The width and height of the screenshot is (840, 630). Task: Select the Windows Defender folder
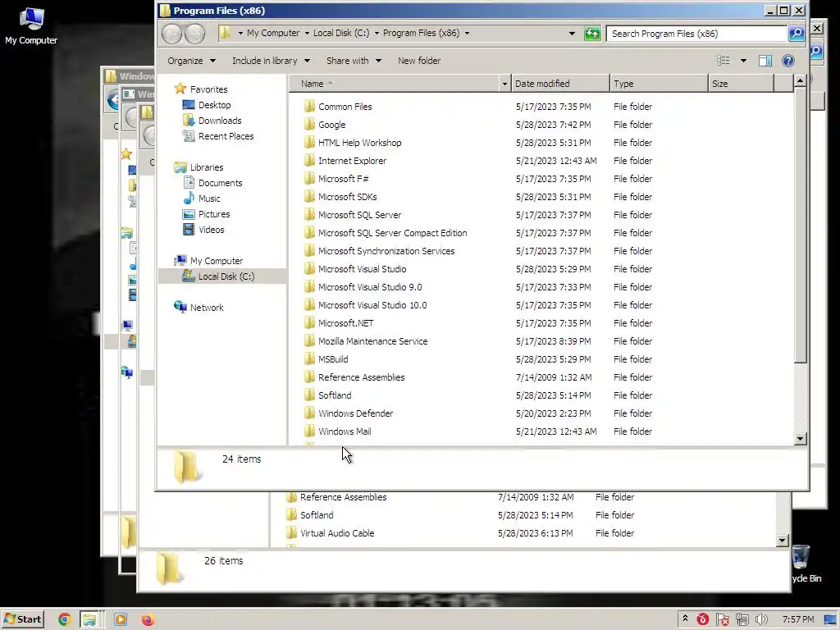point(356,413)
